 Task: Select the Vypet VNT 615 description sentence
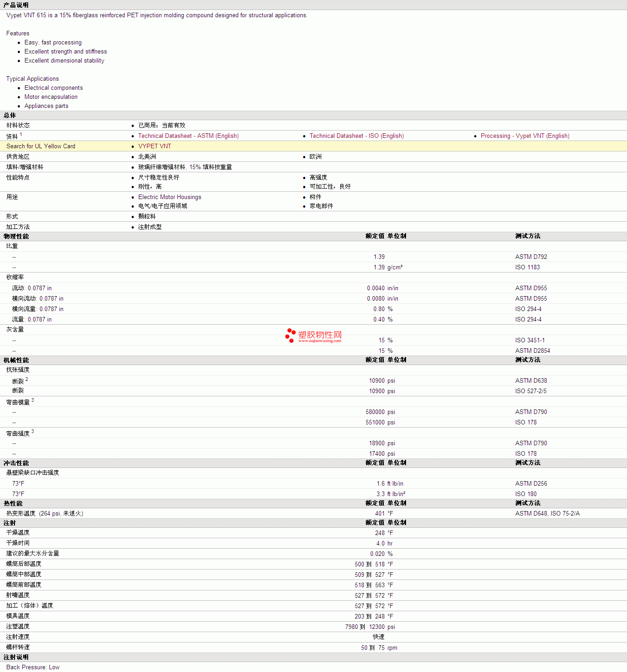pos(157,15)
